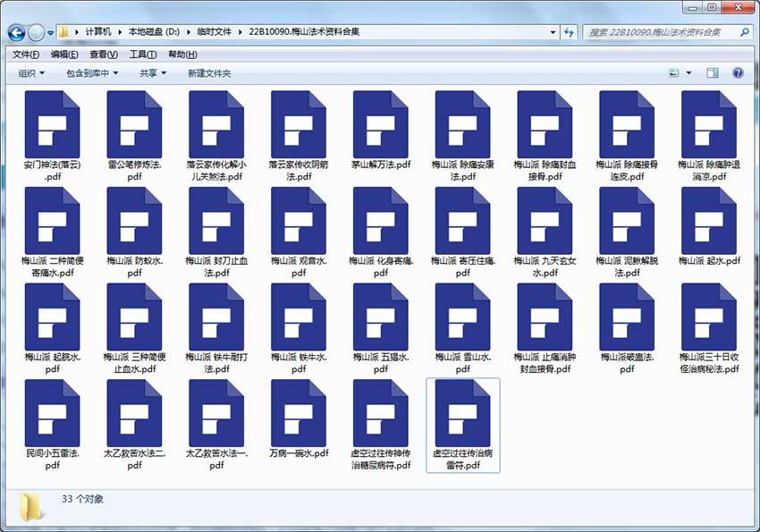Open recent pages dropdown arrow
This screenshot has width=760, height=532.
(50, 33)
